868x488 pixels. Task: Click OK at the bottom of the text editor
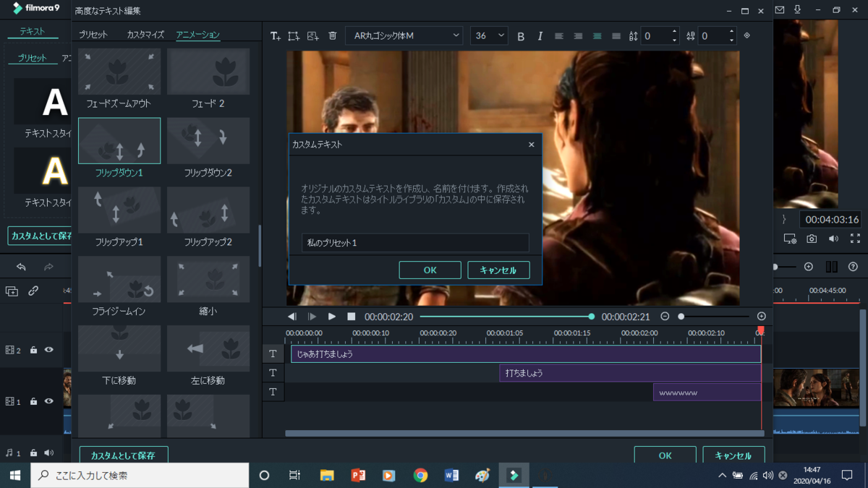[665, 456]
